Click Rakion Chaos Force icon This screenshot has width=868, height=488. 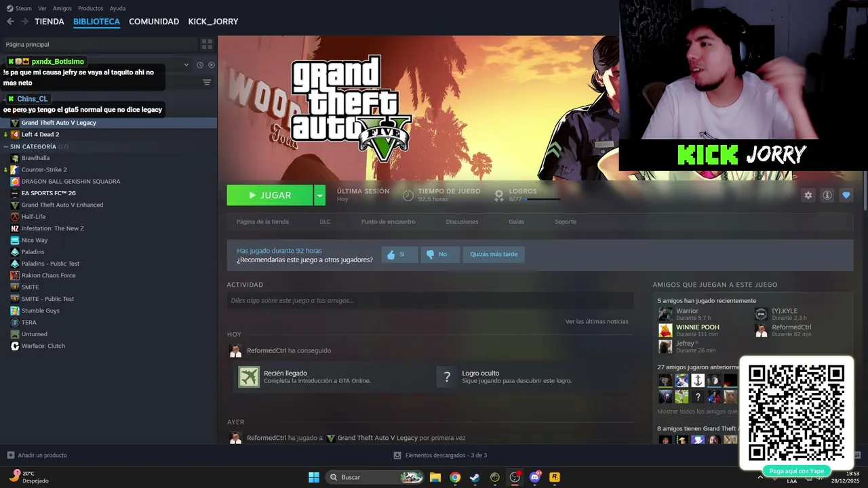(15, 275)
